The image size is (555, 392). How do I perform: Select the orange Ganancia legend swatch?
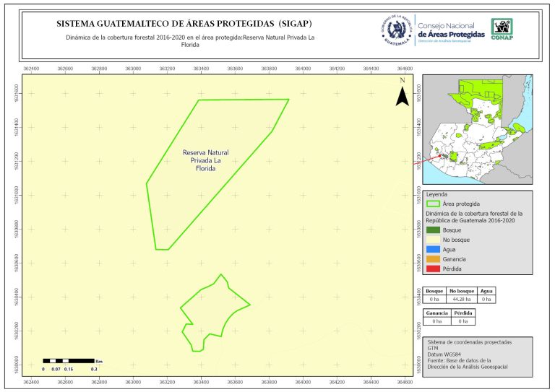[x=433, y=258]
